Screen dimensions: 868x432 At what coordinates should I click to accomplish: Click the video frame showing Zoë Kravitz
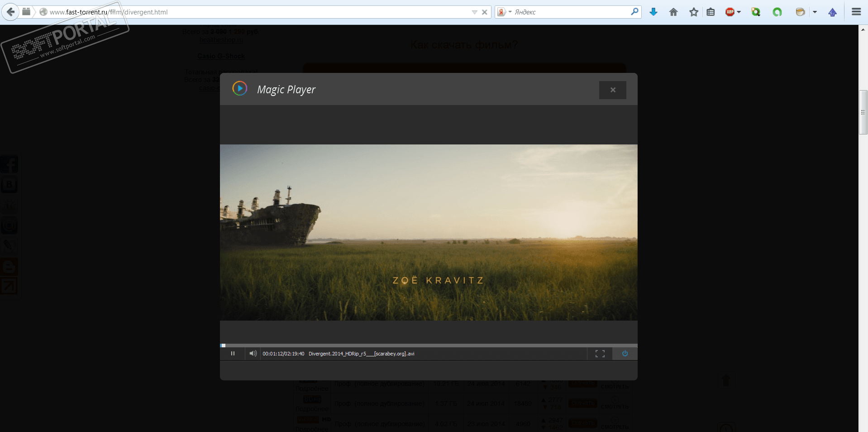[x=429, y=232]
